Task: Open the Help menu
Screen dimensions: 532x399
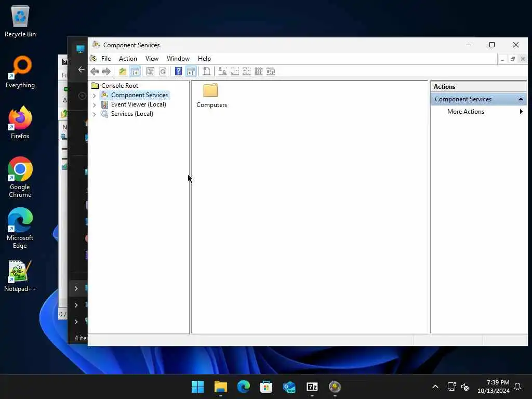Action: (204, 59)
